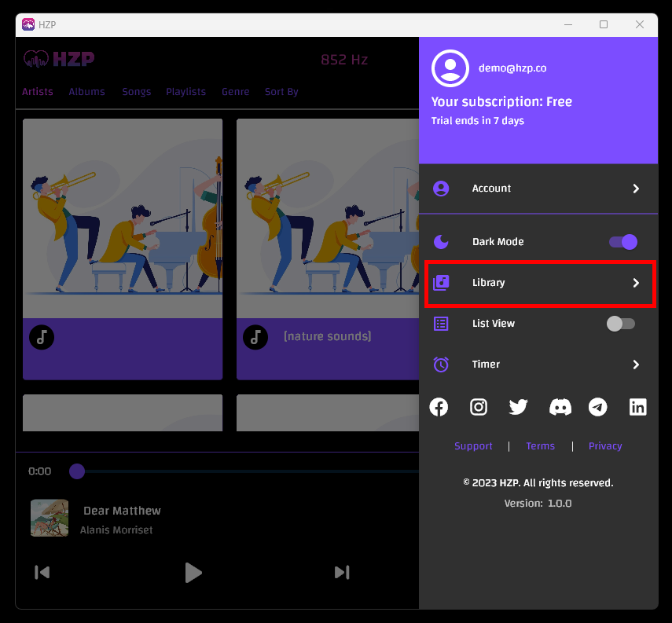This screenshot has height=623, width=672.
Task: Open the Support link
Action: [473, 446]
